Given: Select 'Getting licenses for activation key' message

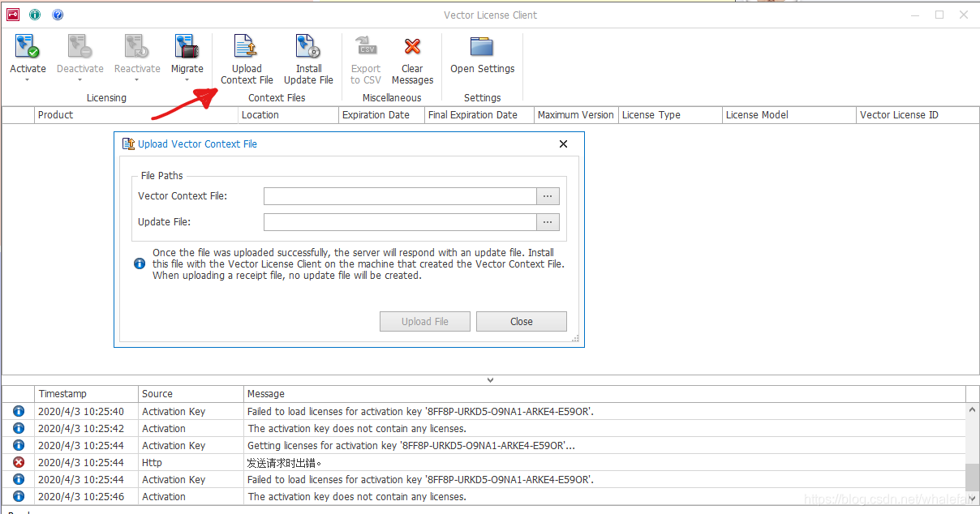Looking at the screenshot, I should (411, 445).
